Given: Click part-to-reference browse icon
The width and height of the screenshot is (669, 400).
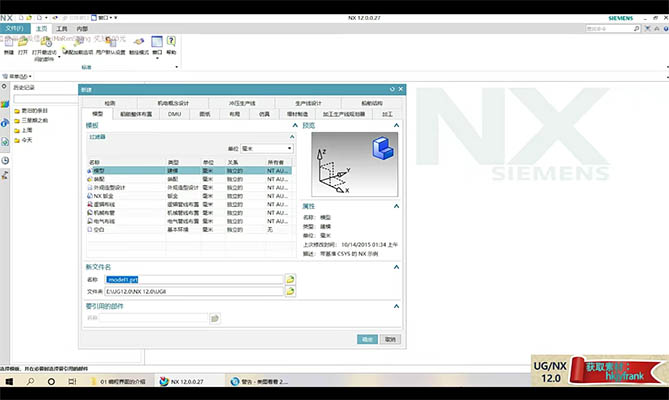Looking at the screenshot, I should click(x=215, y=318).
